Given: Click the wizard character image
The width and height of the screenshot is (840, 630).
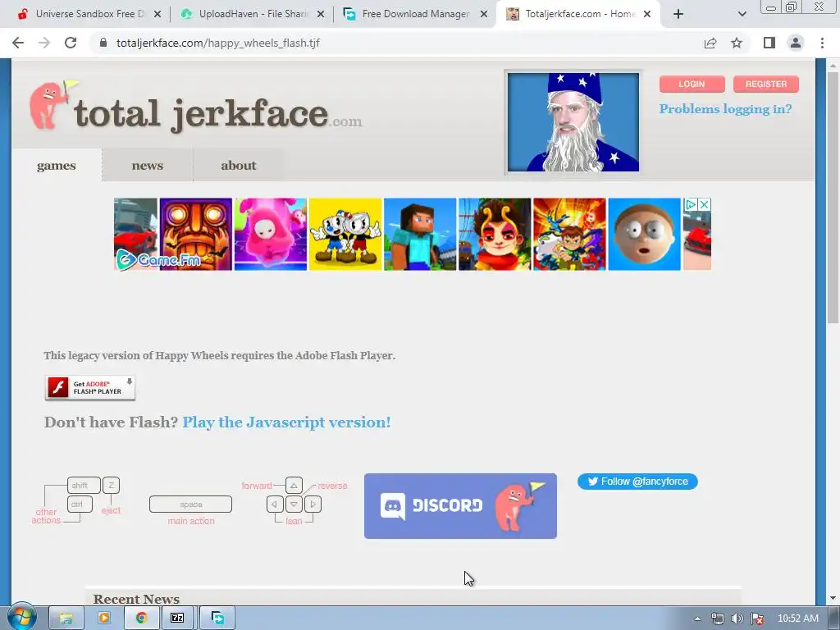Looking at the screenshot, I should pyautogui.click(x=573, y=122).
